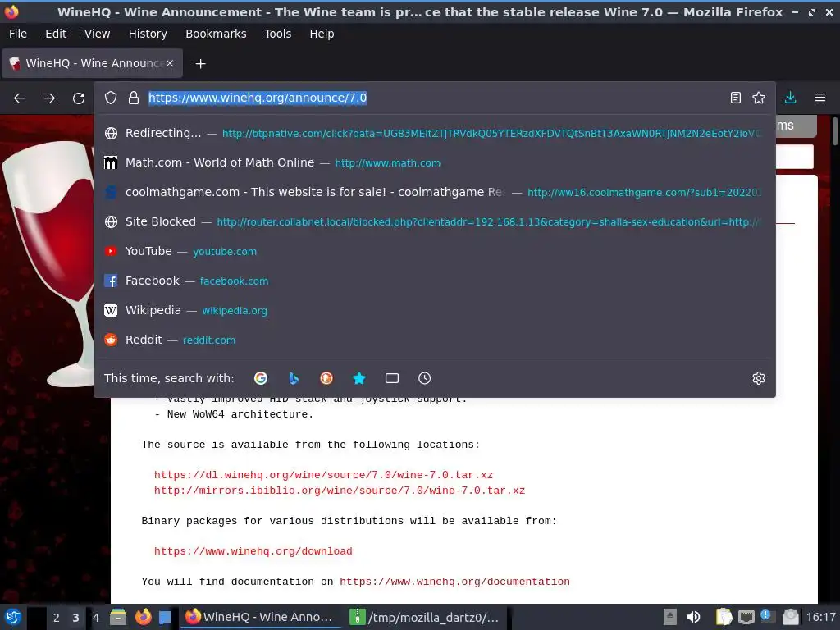Open the notification alert tray icon

pyautogui.click(x=768, y=617)
